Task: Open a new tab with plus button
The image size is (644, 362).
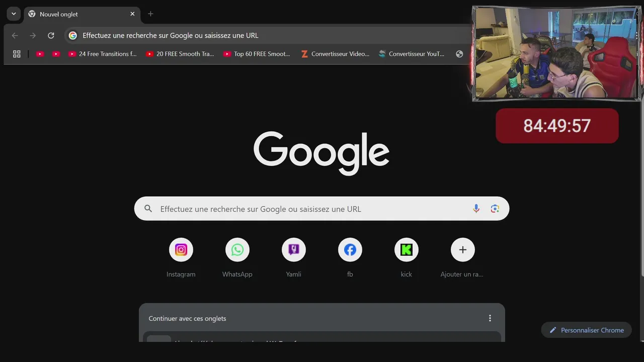Action: (x=150, y=14)
